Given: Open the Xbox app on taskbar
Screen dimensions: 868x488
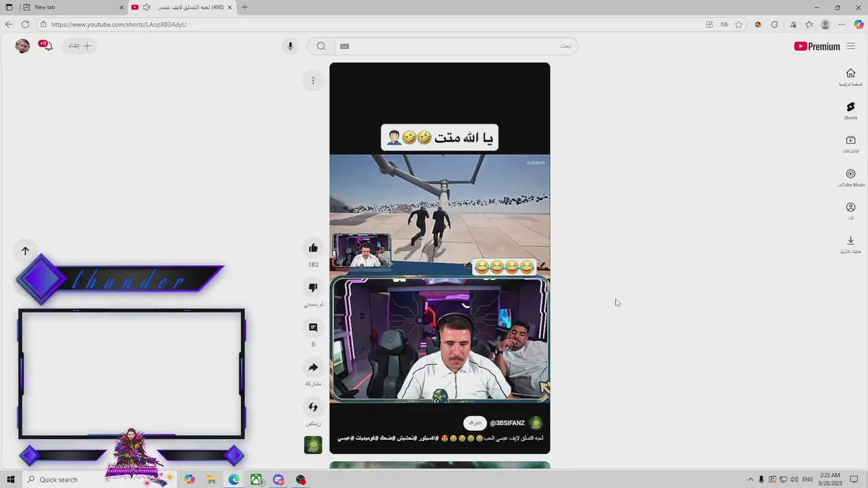Looking at the screenshot, I should pyautogui.click(x=256, y=480).
